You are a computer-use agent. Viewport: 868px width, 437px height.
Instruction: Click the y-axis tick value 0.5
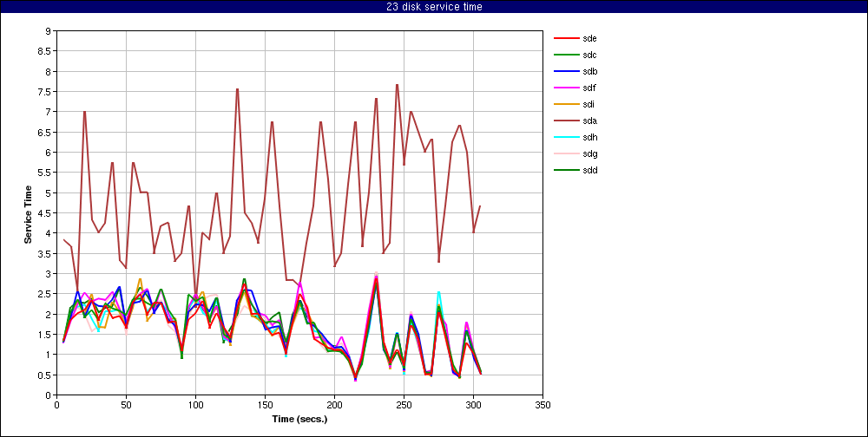pyautogui.click(x=46, y=375)
